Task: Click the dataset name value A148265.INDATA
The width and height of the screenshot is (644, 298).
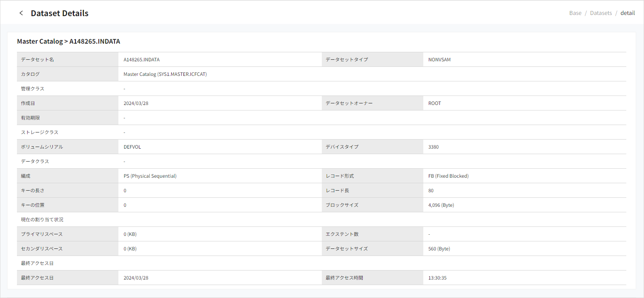Action: (x=142, y=60)
